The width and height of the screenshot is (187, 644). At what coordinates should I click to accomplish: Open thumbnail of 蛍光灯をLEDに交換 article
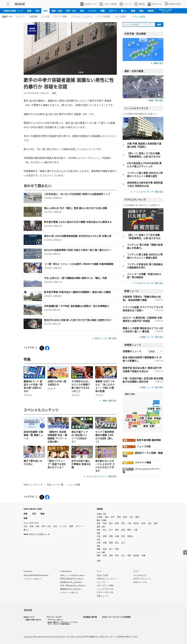33,324
